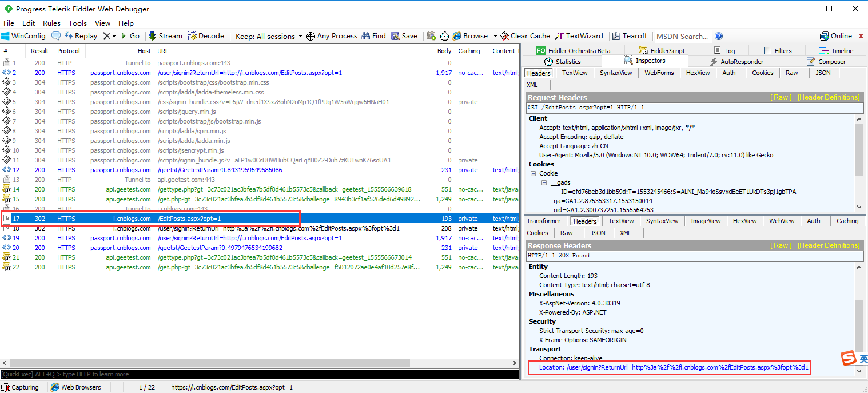Open the View menu

pyautogui.click(x=102, y=23)
